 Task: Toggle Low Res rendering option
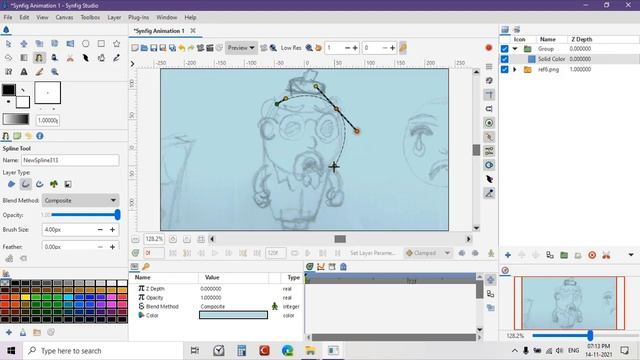click(291, 48)
